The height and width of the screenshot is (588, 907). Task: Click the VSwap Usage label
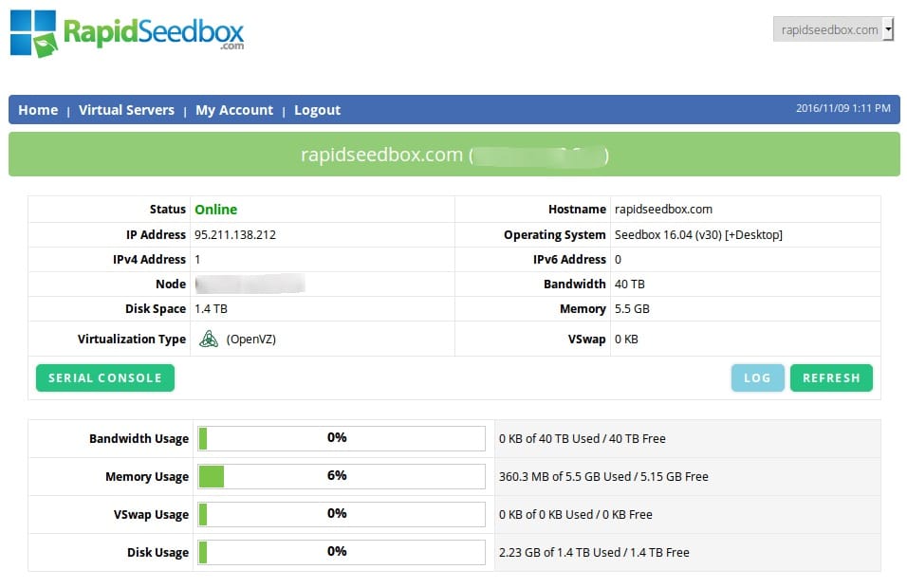pyautogui.click(x=151, y=514)
